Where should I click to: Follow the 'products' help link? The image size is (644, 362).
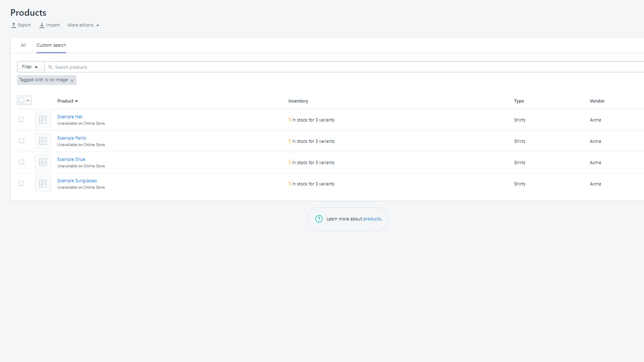tap(372, 219)
